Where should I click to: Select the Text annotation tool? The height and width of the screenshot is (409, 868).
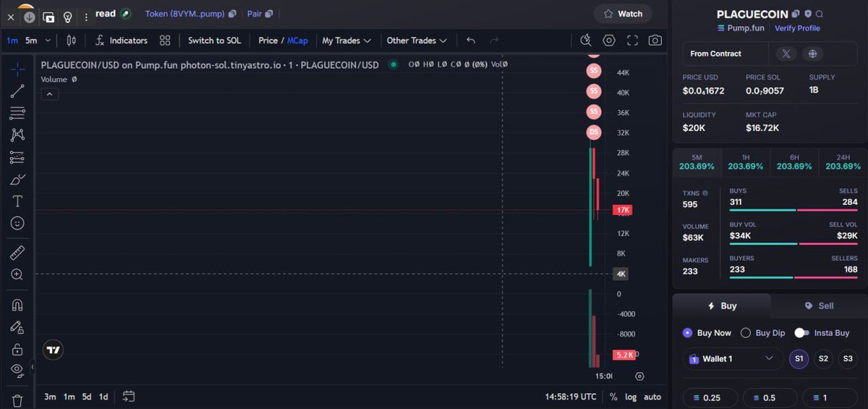[17, 201]
